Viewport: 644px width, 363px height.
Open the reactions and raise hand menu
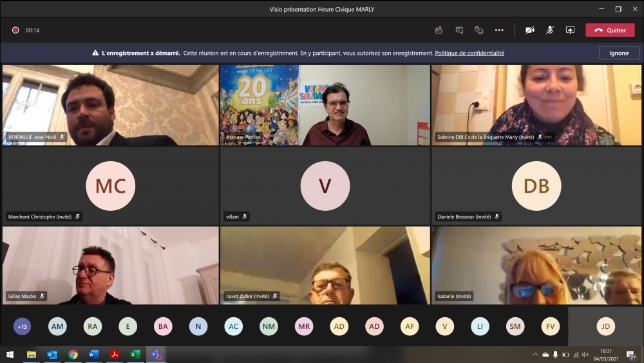click(479, 30)
